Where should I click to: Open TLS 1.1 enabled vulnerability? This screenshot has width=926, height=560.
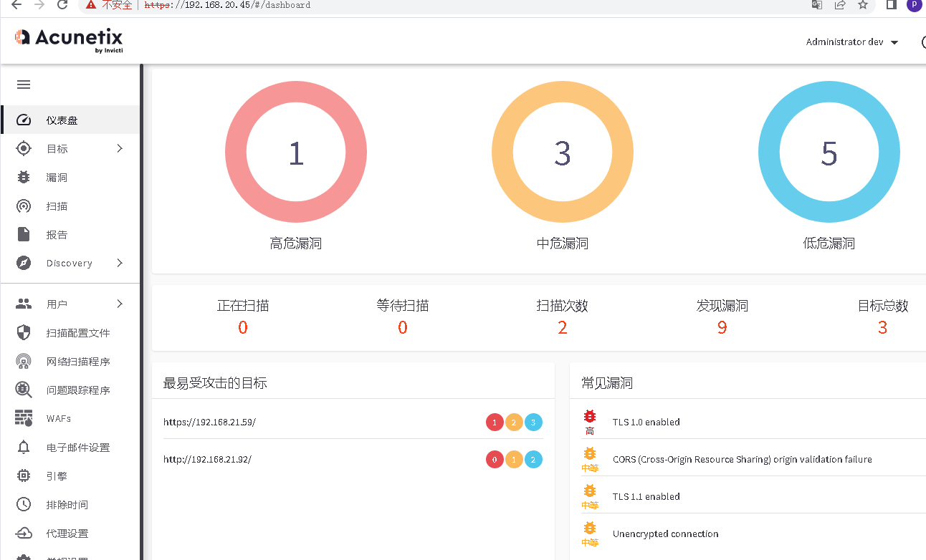646,496
